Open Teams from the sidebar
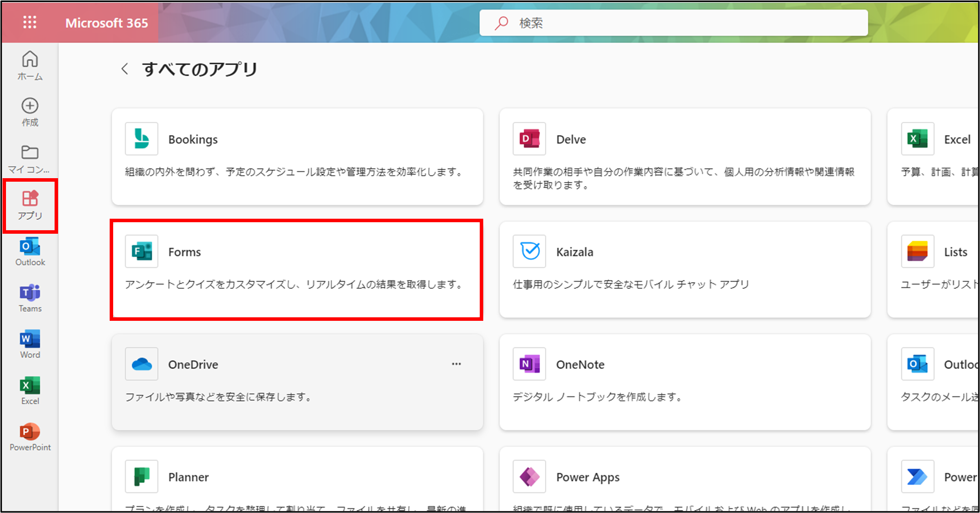The height and width of the screenshot is (513, 980). tap(30, 298)
